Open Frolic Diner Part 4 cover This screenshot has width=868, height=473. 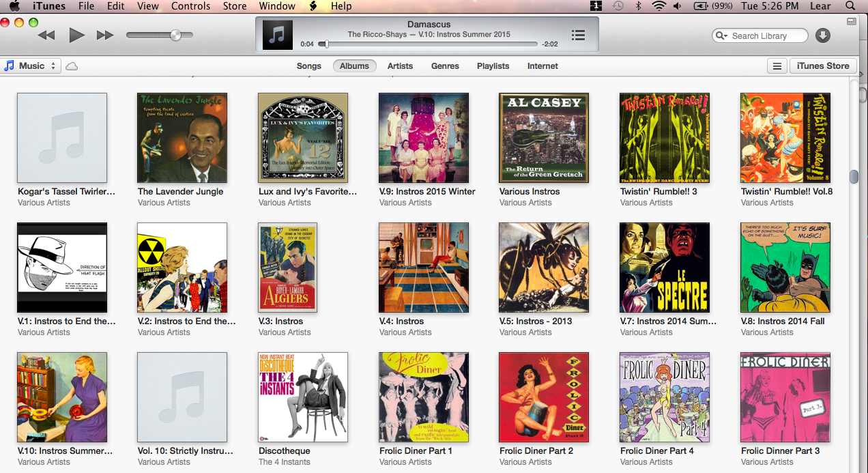(665, 397)
